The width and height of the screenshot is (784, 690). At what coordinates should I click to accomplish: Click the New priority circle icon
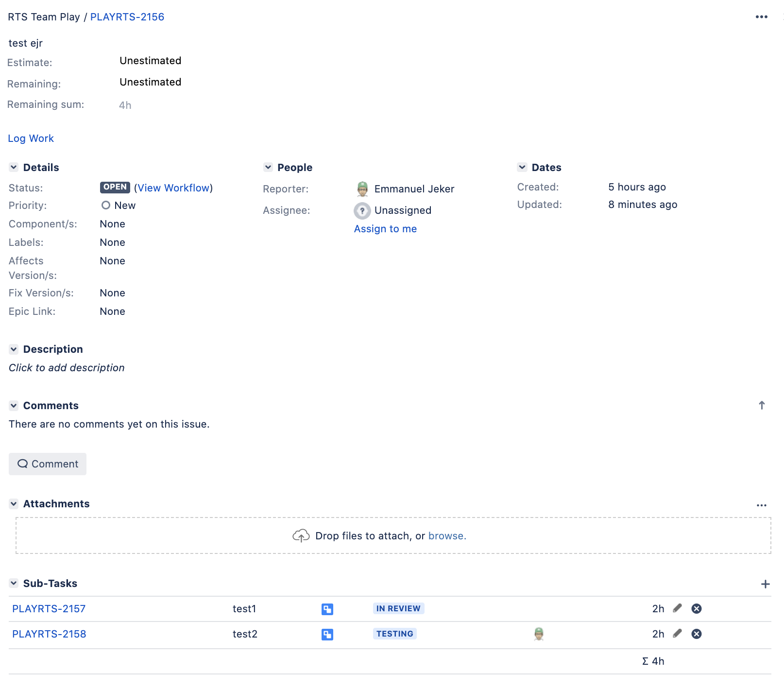click(105, 206)
